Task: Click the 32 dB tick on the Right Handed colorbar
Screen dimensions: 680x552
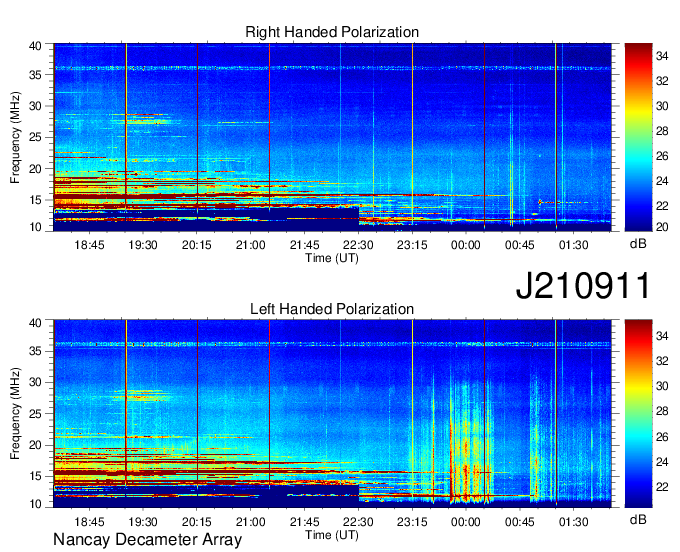Action: point(662,81)
